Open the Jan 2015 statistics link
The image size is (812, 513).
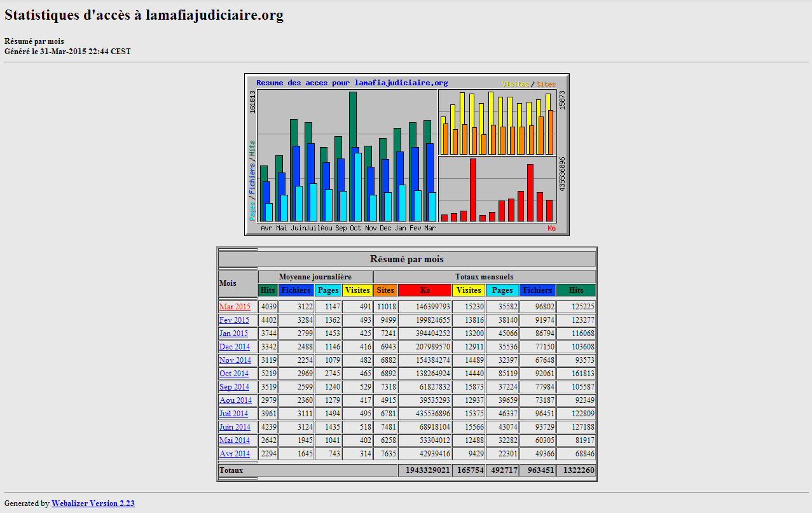click(233, 334)
